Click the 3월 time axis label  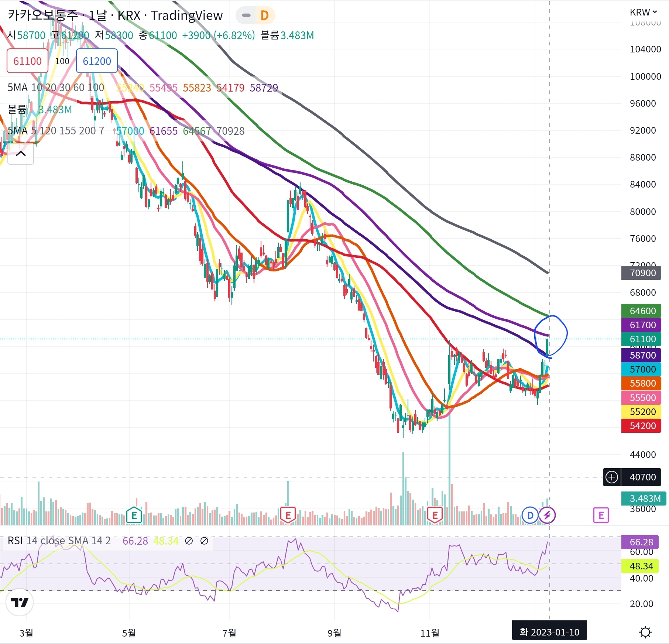pos(26,633)
